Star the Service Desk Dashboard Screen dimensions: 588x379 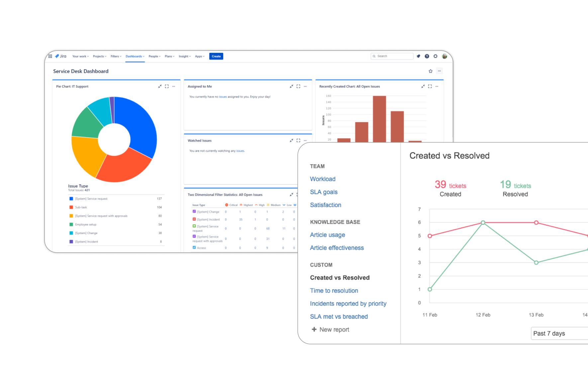pos(431,71)
